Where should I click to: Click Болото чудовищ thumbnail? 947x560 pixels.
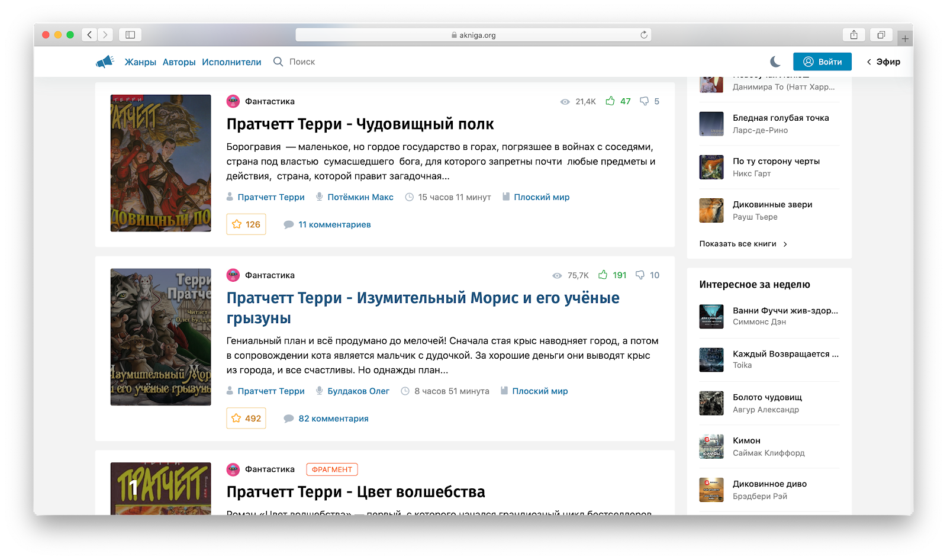tap(711, 403)
